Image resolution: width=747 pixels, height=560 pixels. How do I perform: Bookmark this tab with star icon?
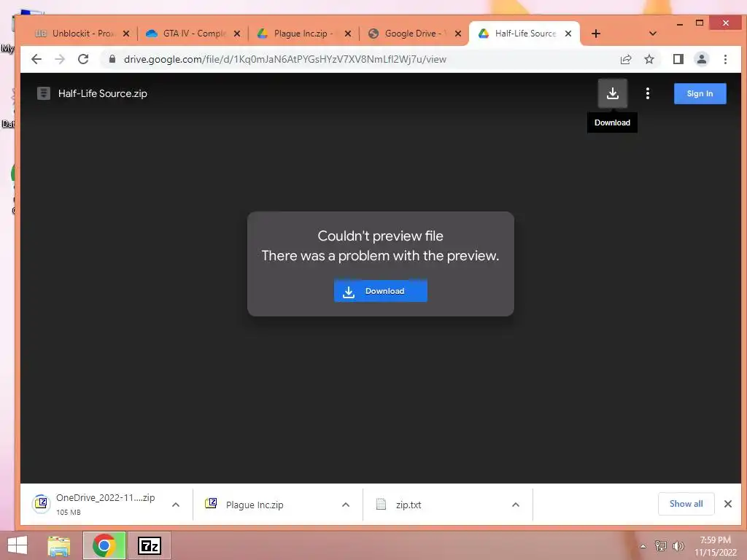coord(649,59)
